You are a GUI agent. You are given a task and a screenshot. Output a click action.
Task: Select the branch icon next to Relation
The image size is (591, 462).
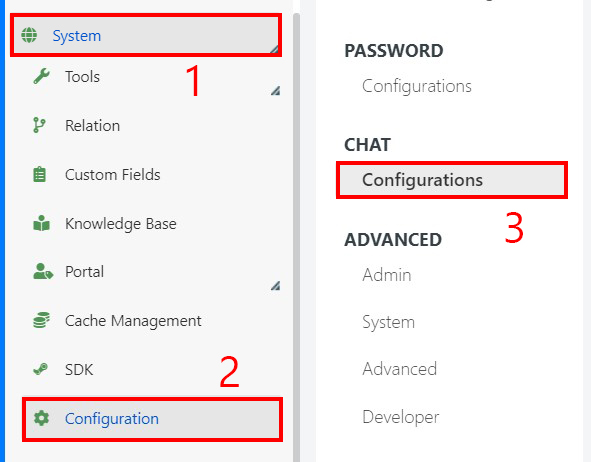point(39,125)
